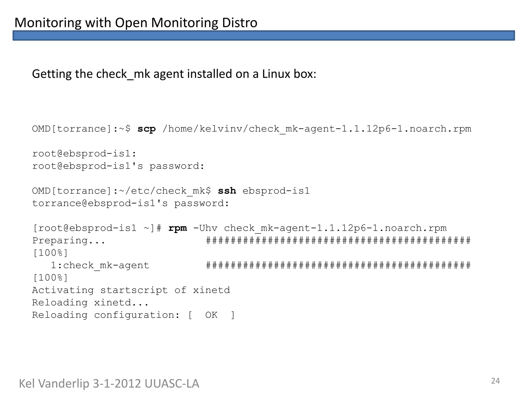The image size is (532, 399).
Task: Click the 'ebsprod-is1' hostname after ssh
Action: coord(276,191)
